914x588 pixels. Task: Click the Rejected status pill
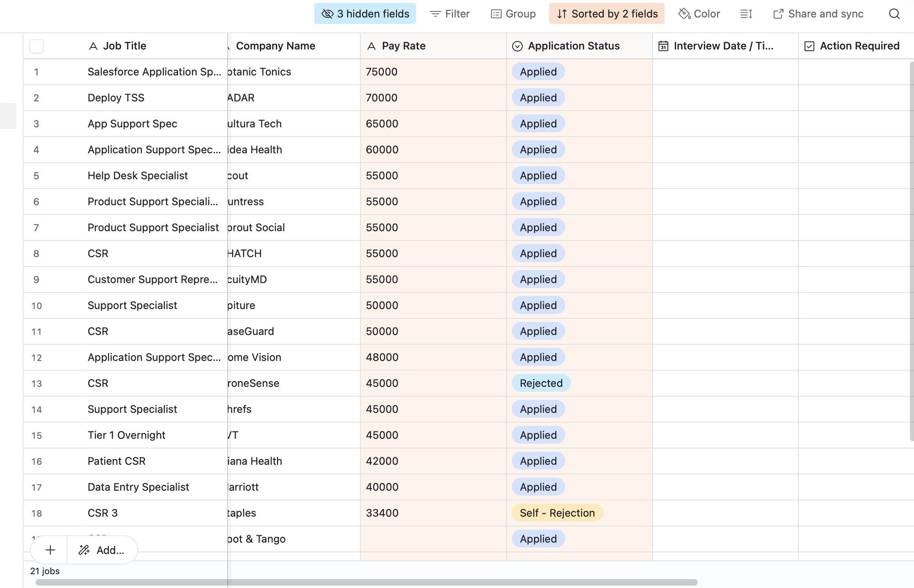[x=541, y=383]
